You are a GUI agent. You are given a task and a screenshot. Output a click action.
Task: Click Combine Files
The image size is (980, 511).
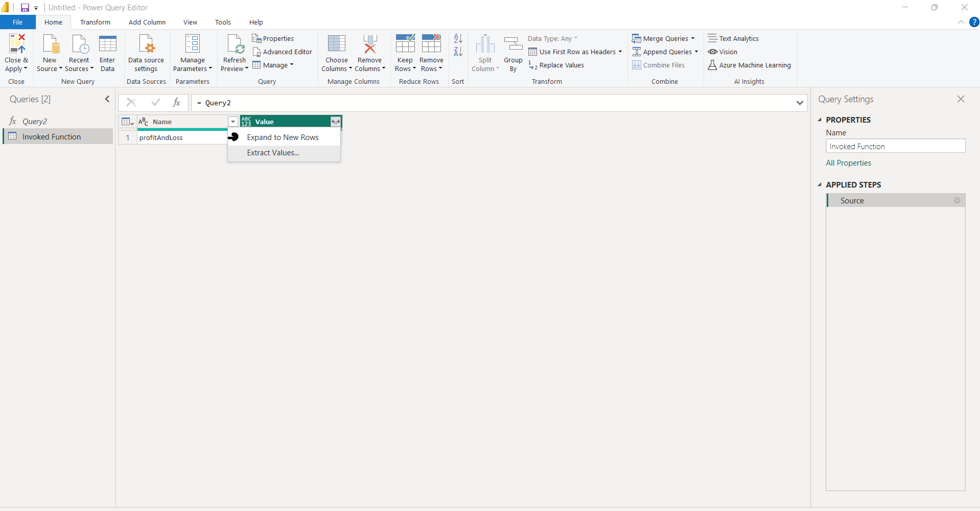point(658,65)
